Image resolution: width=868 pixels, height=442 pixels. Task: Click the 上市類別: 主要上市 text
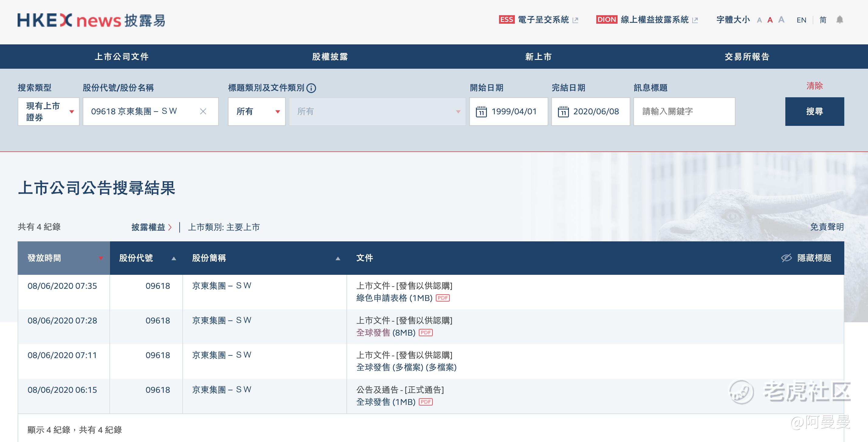click(x=224, y=227)
